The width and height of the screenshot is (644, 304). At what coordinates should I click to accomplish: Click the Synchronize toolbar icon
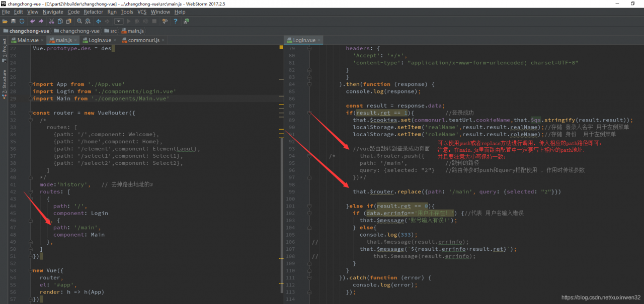(22, 22)
